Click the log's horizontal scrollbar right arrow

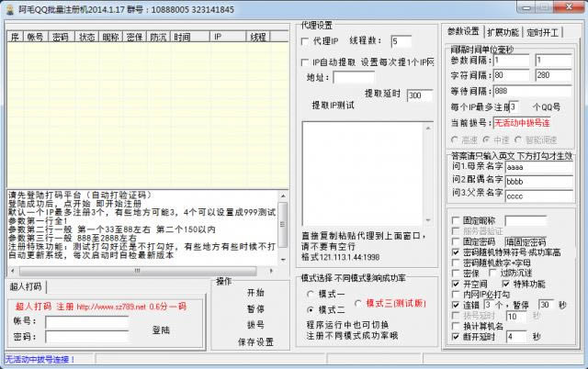click(272, 271)
